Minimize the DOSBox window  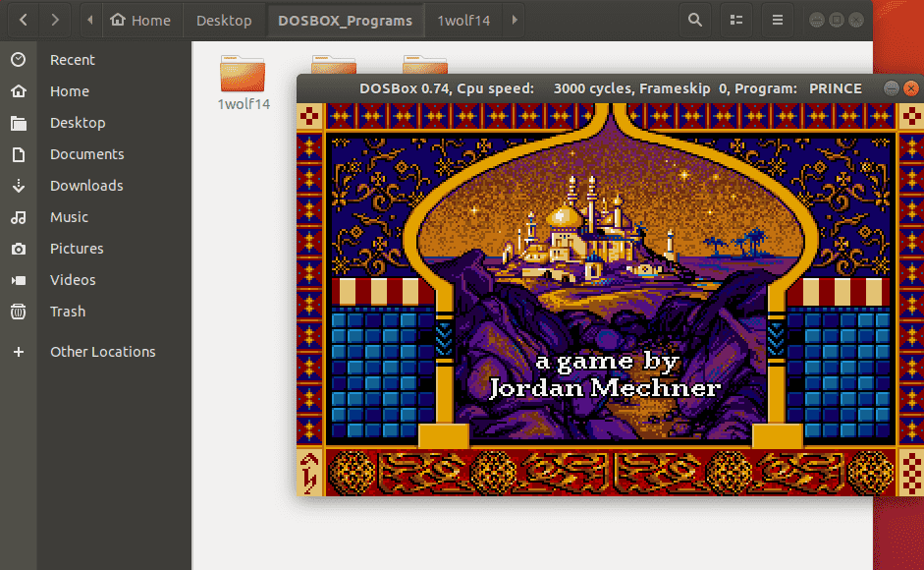[x=891, y=88]
